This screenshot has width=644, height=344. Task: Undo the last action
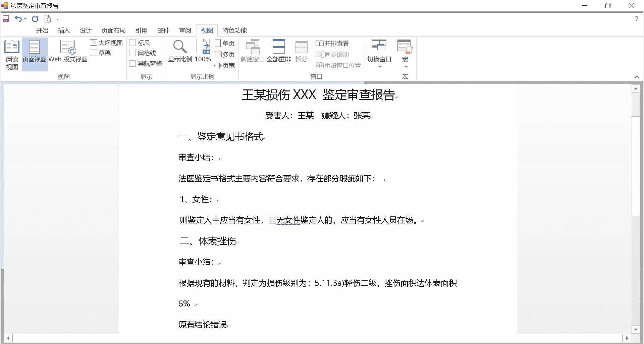click(x=18, y=19)
